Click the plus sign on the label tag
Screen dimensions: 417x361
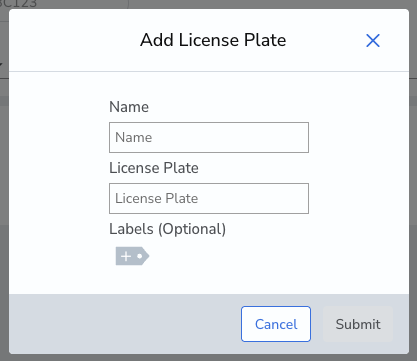(x=126, y=256)
